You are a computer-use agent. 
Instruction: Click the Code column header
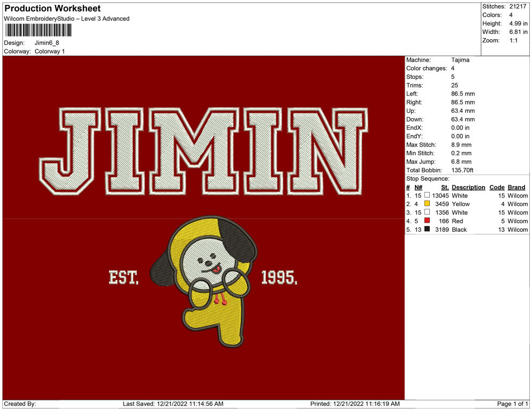497,187
